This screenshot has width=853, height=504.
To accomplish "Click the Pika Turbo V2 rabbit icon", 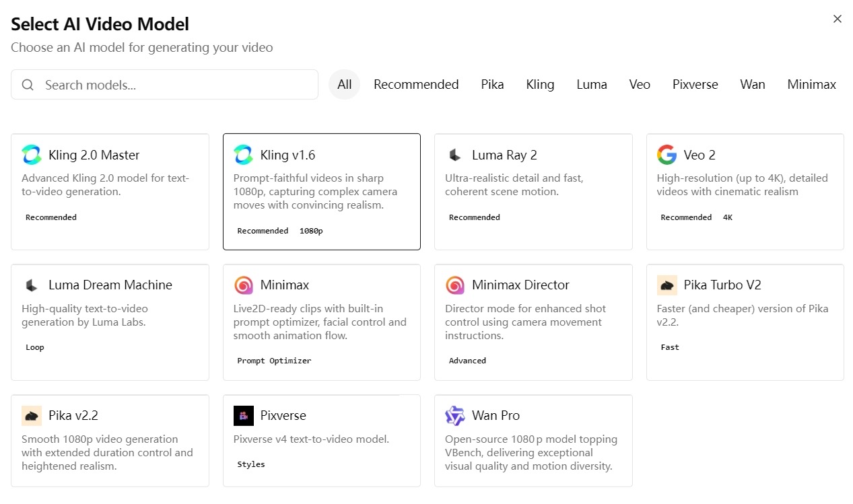I will click(x=667, y=285).
